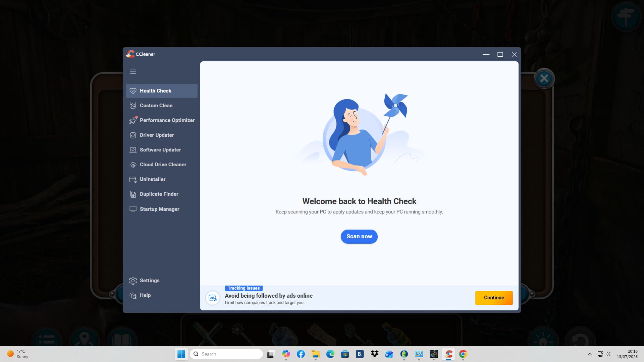Open Settings via the gear icon
Image resolution: width=644 pixels, height=362 pixels.
click(x=133, y=281)
